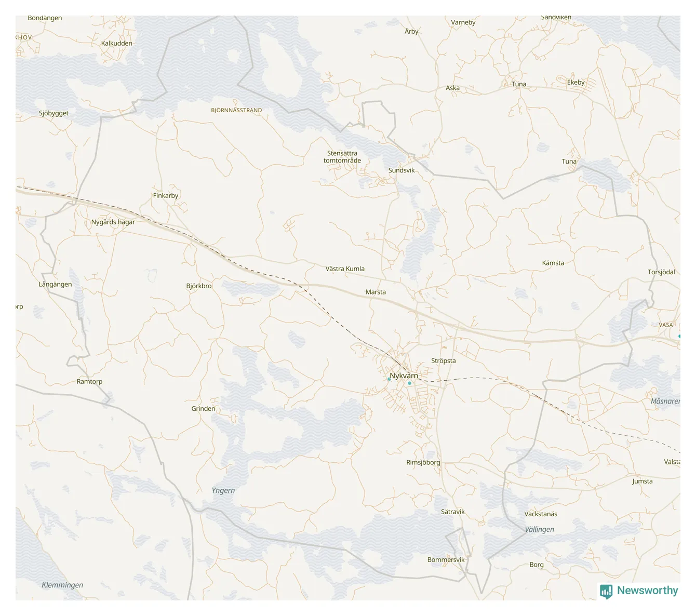Click the Björnnässtrand area label
Viewport: 696px width, 616px height.
(x=236, y=111)
